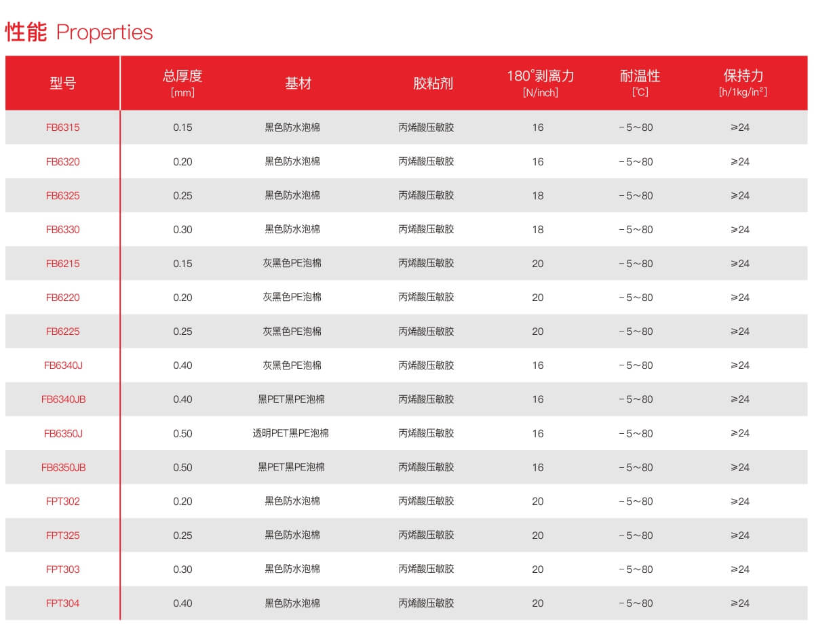Select the FB6215 model number
Screen dimensions: 814x644
tap(62, 263)
